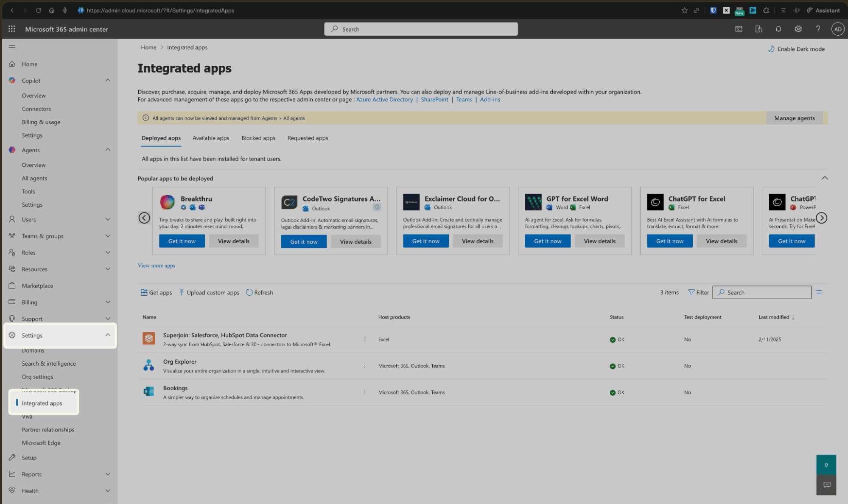Open Cloud Shell icon in header
Image resolution: width=848 pixels, height=504 pixels.
[739, 29]
